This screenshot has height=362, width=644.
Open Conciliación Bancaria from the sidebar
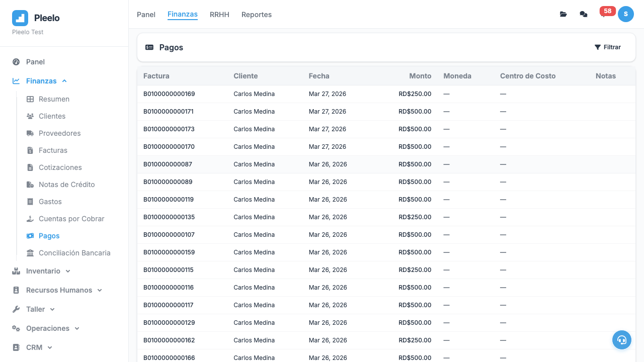[74, 253]
